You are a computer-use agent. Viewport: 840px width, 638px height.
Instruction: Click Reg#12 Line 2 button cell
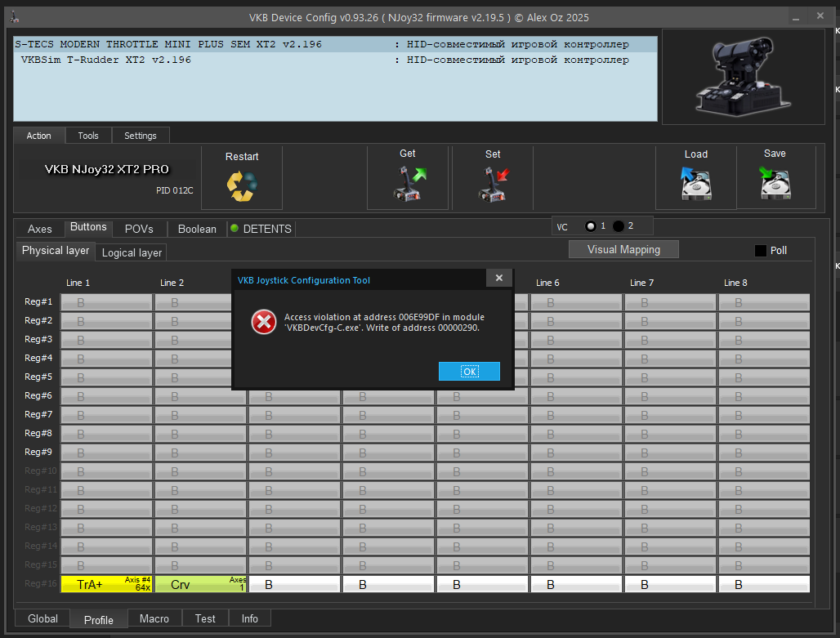point(200,509)
